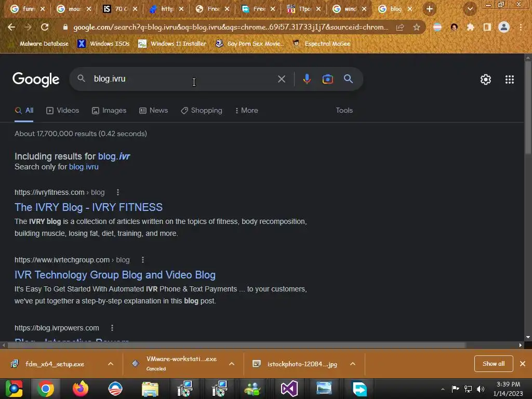Open the volume control in system tray
Viewport: 532px width, 399px height.
[x=481, y=389]
